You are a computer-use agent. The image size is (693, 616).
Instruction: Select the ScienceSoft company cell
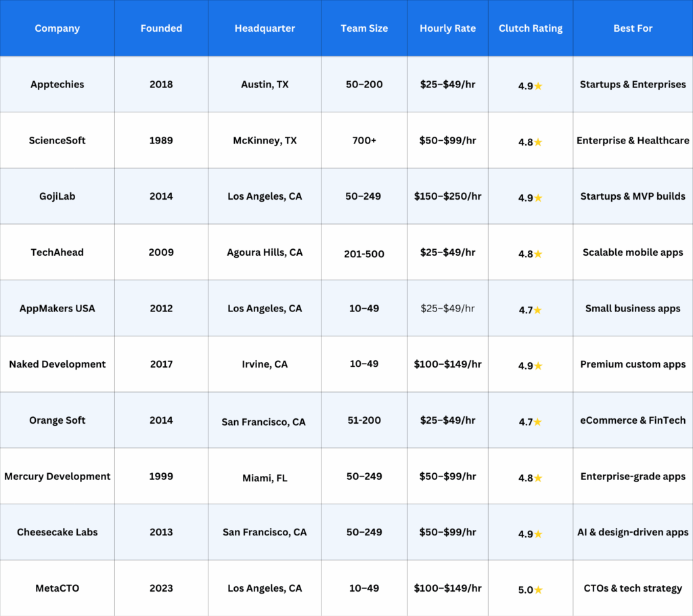57,140
